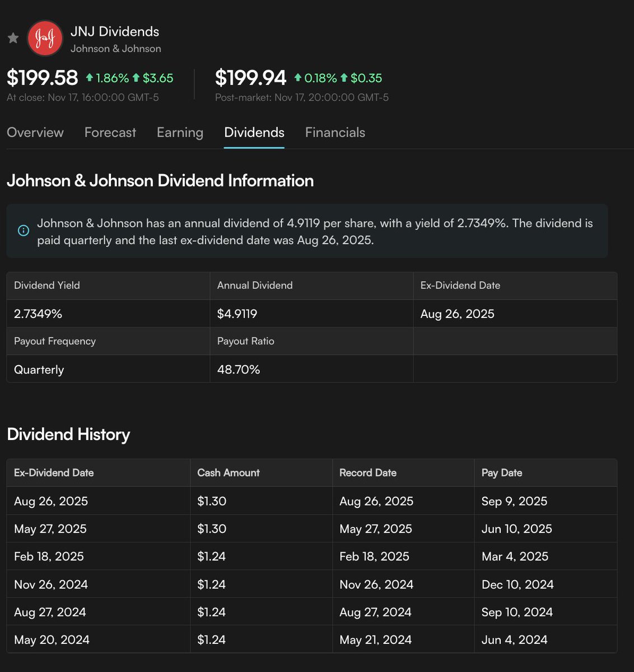Select the closing price $199.58
This screenshot has width=634, height=672.
coord(42,78)
